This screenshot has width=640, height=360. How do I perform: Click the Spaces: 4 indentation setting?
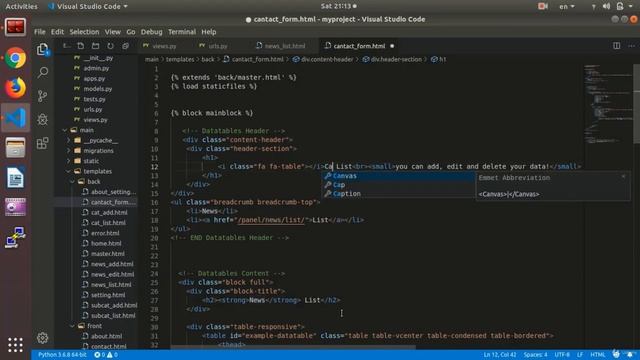535,355
